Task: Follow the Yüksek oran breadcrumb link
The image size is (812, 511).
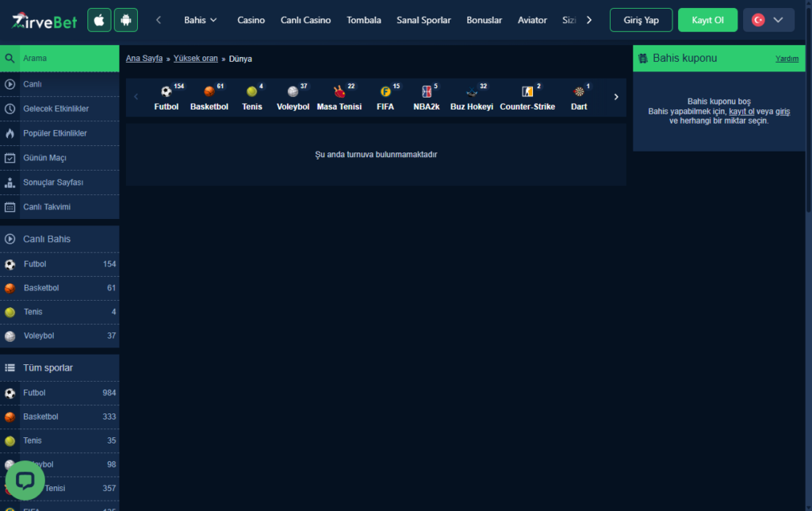Action: 196,59
